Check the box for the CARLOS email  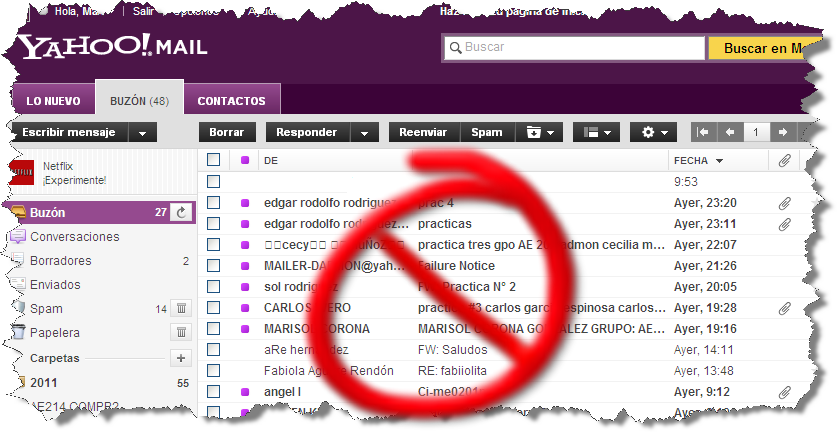click(x=214, y=308)
